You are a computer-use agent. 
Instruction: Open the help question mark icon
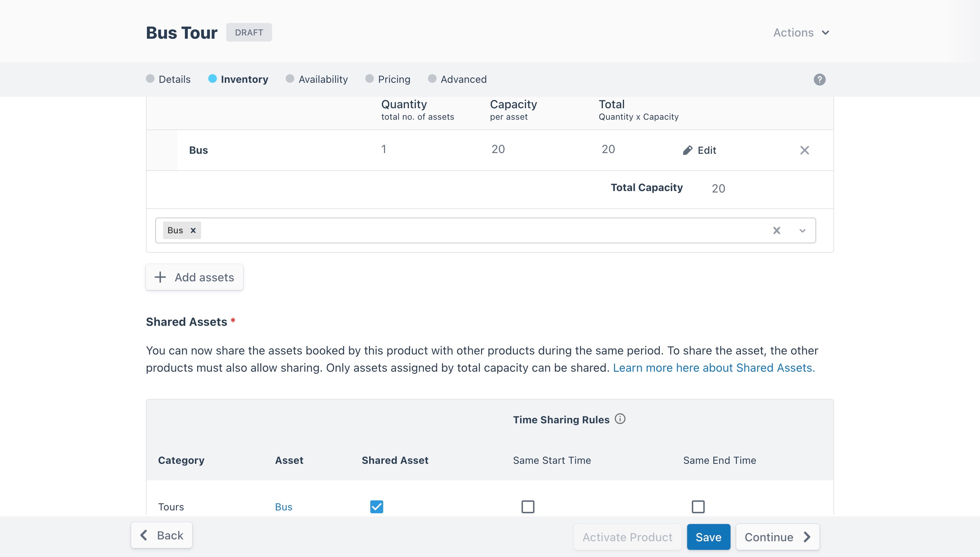[x=819, y=80]
